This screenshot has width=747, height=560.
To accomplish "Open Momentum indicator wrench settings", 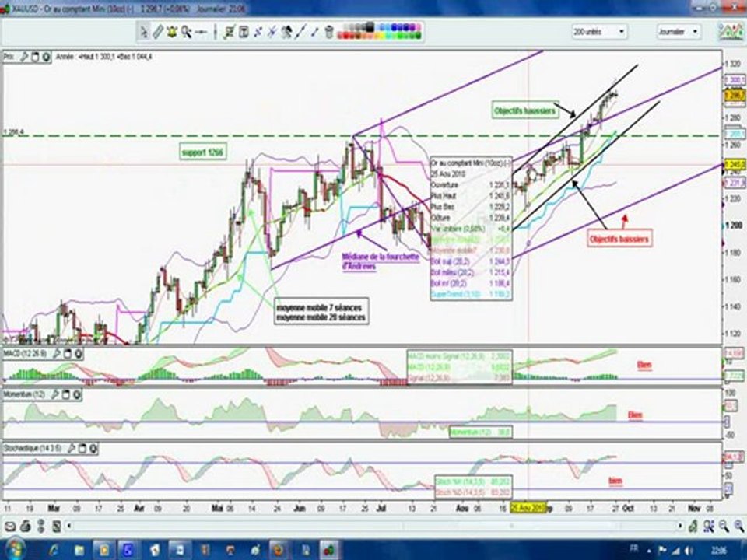I will 55,395.
